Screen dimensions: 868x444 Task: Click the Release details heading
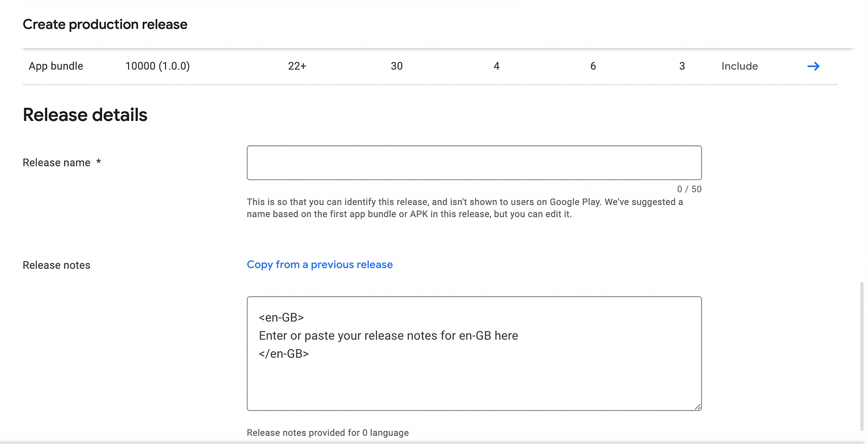[x=85, y=115]
